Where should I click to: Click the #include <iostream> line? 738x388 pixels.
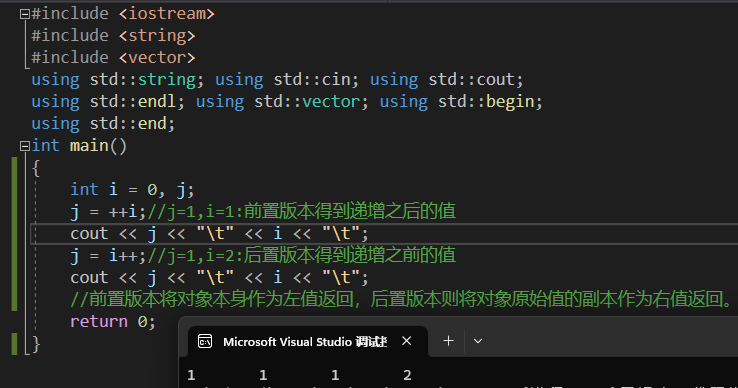tap(123, 14)
